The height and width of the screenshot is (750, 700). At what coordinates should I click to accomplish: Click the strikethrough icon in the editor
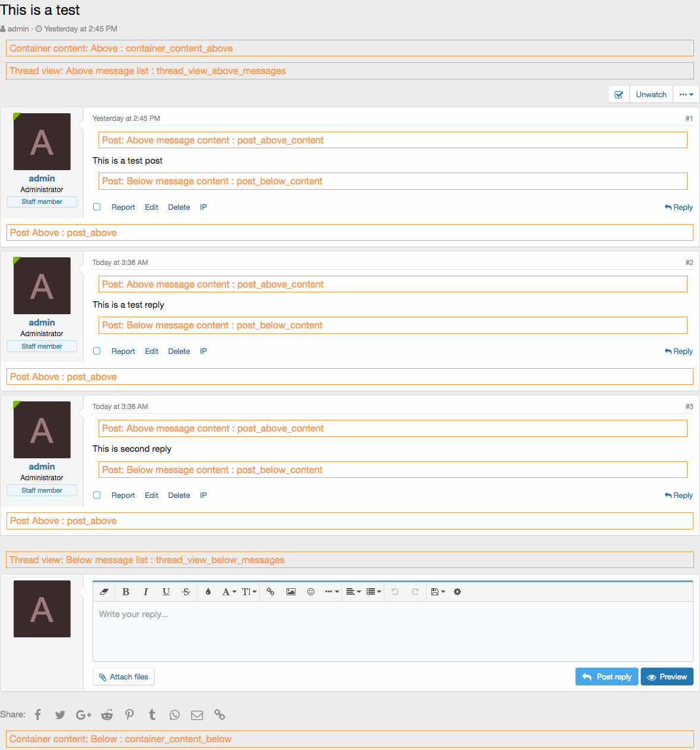pos(186,592)
